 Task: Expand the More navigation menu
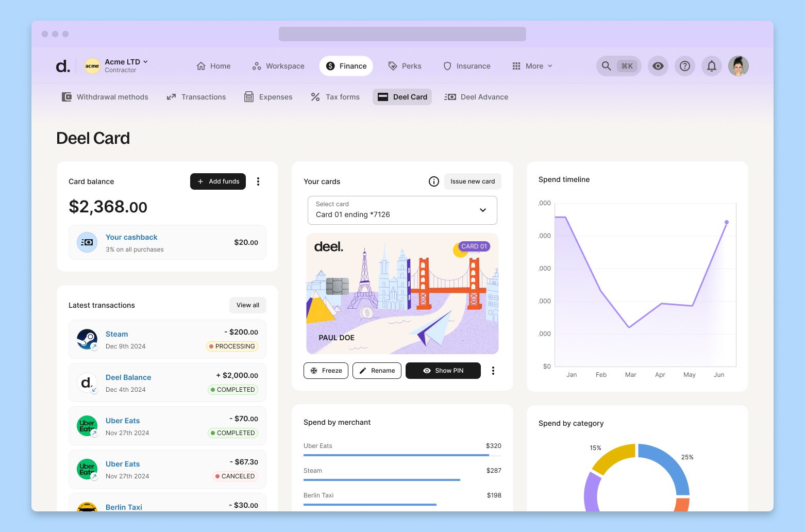[532, 66]
